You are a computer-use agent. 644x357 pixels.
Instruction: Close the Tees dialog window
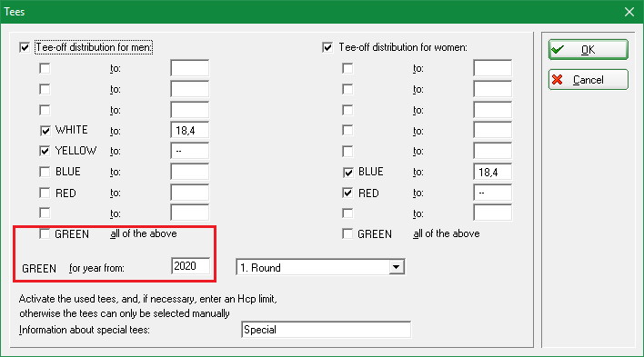tap(629, 12)
